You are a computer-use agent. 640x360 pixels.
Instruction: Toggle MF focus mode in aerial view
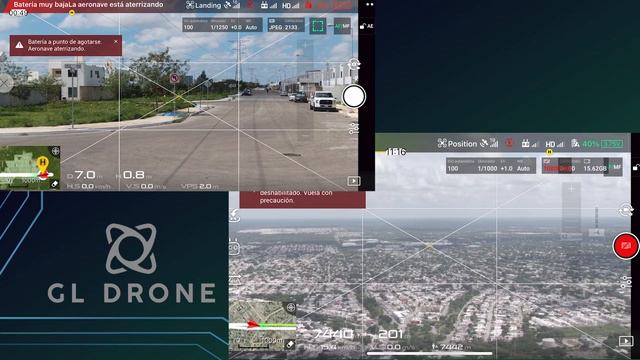pyautogui.click(x=615, y=167)
